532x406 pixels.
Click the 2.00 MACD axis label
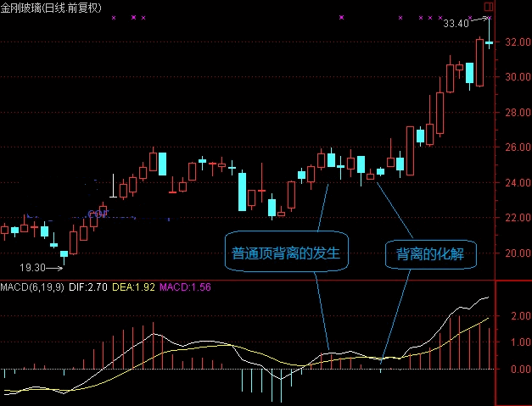(x=520, y=316)
